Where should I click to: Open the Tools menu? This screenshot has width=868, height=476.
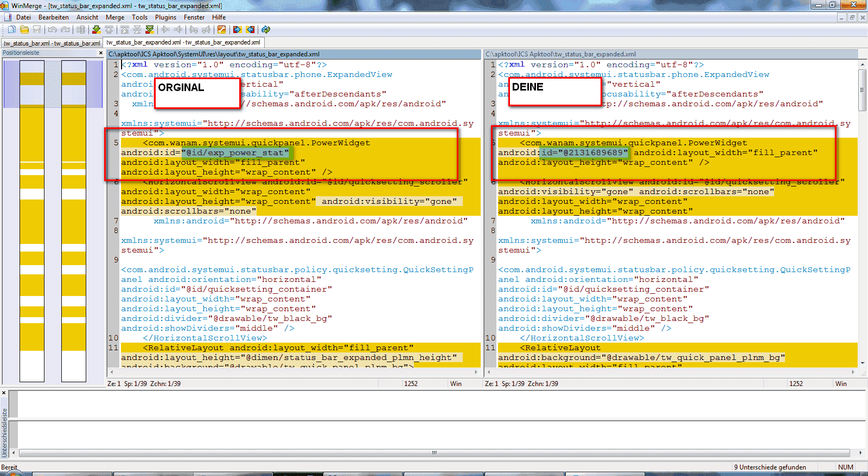coord(140,17)
